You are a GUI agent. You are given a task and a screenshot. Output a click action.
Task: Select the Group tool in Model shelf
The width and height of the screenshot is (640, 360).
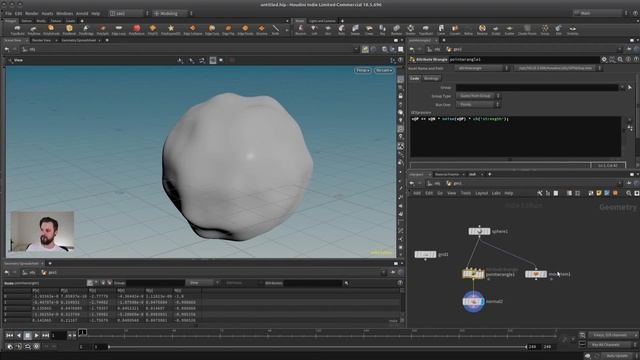click(x=545, y=29)
